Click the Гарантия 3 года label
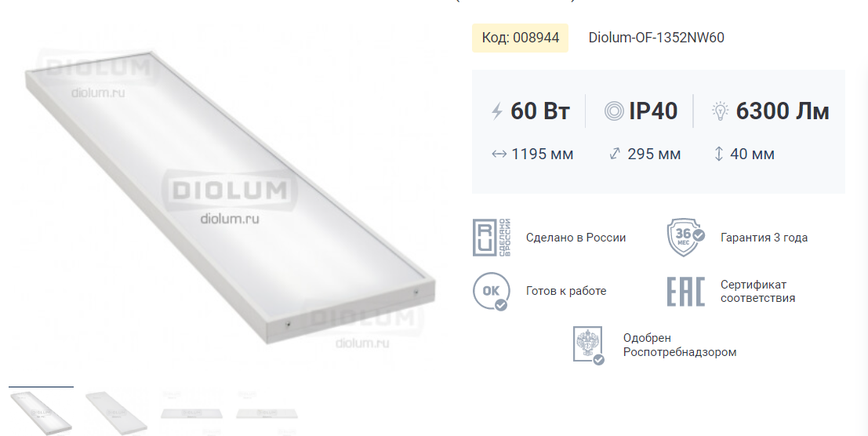Viewport: 868px width, 436px height. coord(764,238)
